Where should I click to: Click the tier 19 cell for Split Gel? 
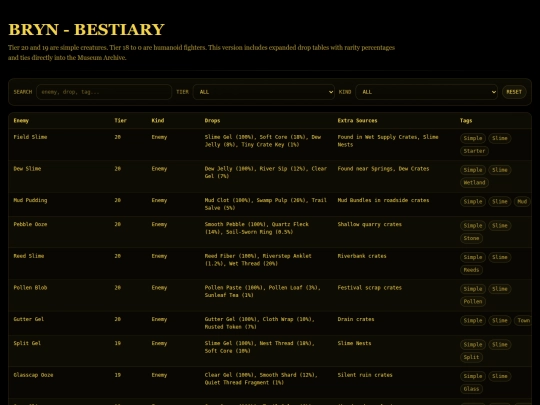[117, 343]
